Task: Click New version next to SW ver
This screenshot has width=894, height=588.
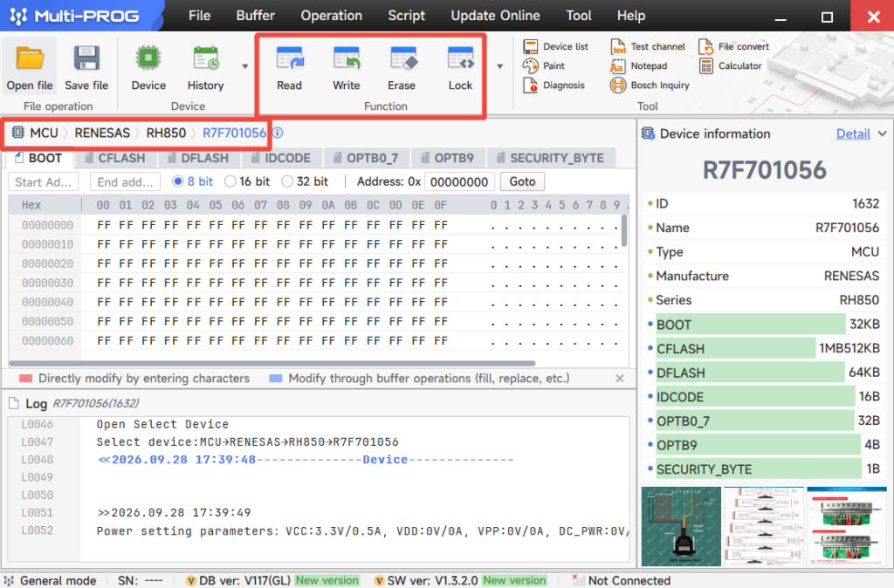Action: coord(514,581)
